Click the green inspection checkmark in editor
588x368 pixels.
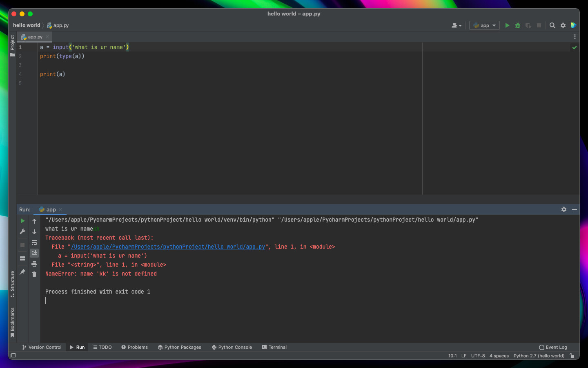(575, 47)
